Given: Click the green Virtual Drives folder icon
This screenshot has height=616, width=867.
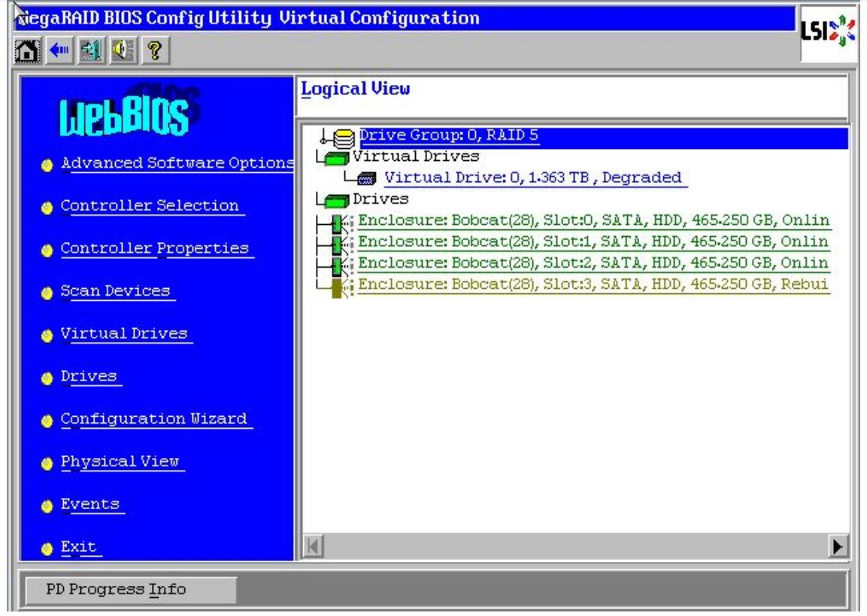Looking at the screenshot, I should (x=337, y=158).
